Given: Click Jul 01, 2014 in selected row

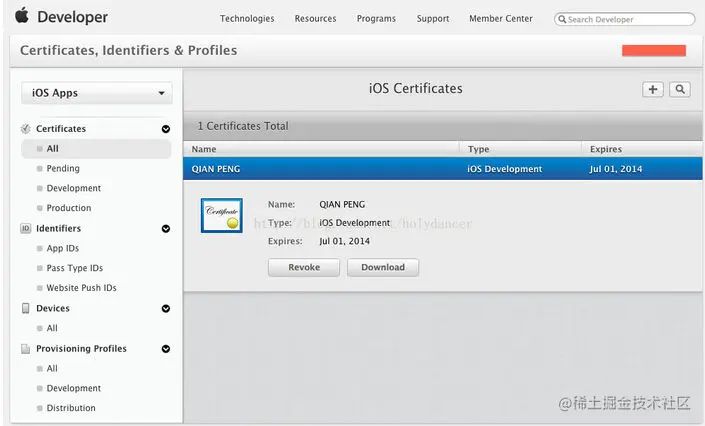Looking at the screenshot, I should [616, 169].
